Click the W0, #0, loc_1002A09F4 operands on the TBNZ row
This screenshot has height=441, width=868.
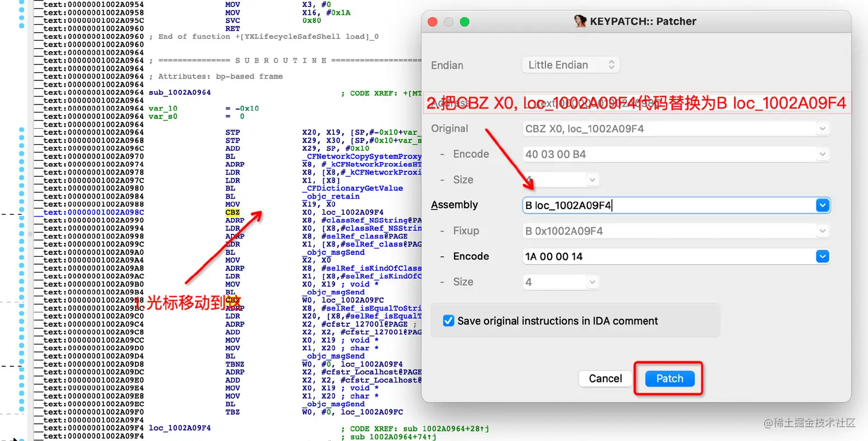click(x=352, y=364)
